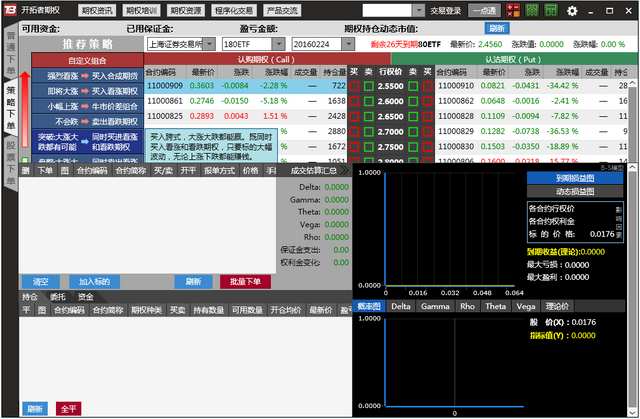The width and height of the screenshot is (640, 419).
Task: Open the red calculator icon in title bar
Action: [x=513, y=10]
